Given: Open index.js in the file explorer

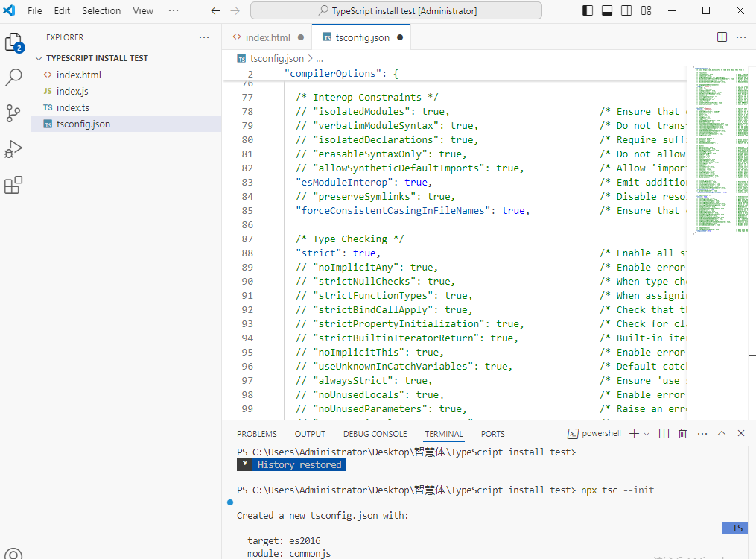Looking at the screenshot, I should tap(72, 91).
